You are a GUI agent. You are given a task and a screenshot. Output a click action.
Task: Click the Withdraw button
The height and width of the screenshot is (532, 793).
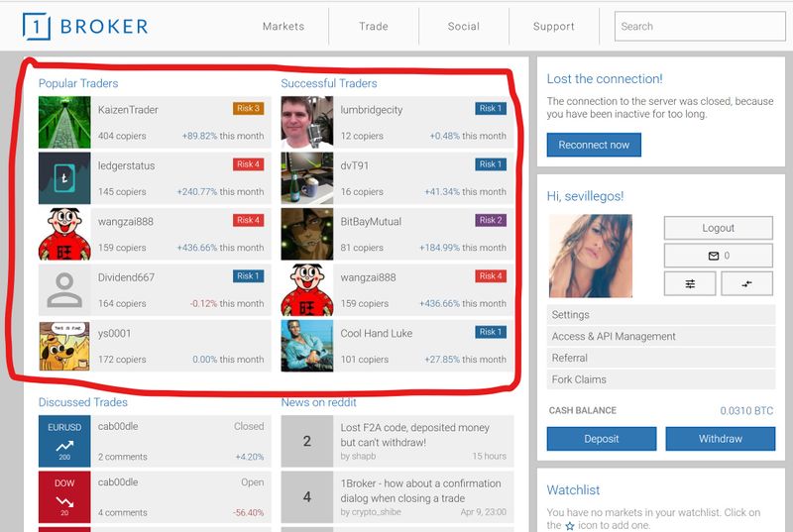pos(720,439)
